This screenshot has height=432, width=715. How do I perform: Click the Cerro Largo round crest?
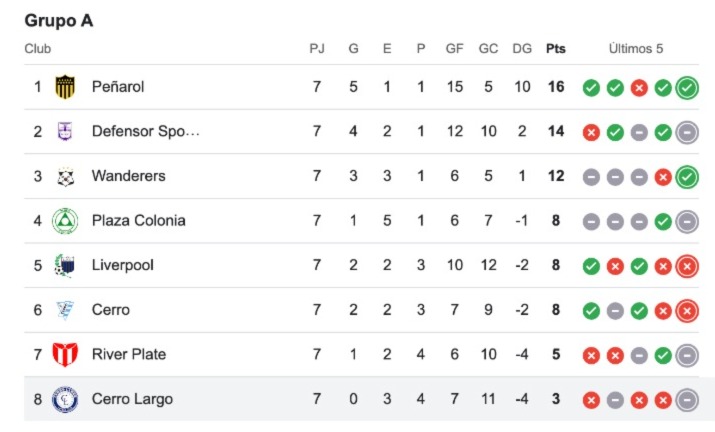pyautogui.click(x=65, y=399)
